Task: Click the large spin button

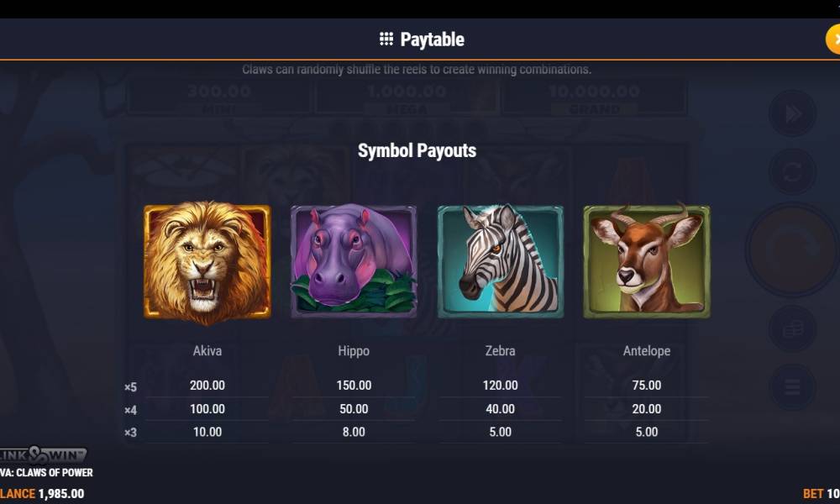Action: pyautogui.click(x=792, y=249)
